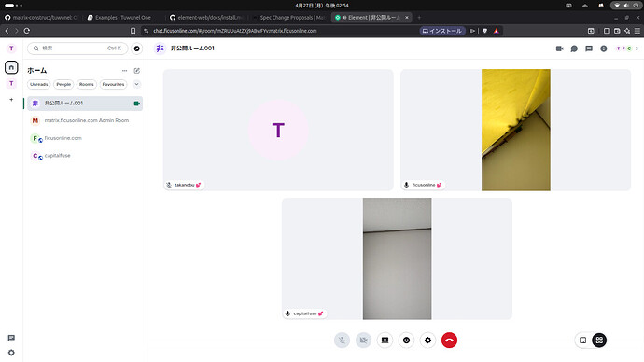Screen dimensions: 644x362
Task: Open video call icon in room header
Action: click(x=559, y=49)
